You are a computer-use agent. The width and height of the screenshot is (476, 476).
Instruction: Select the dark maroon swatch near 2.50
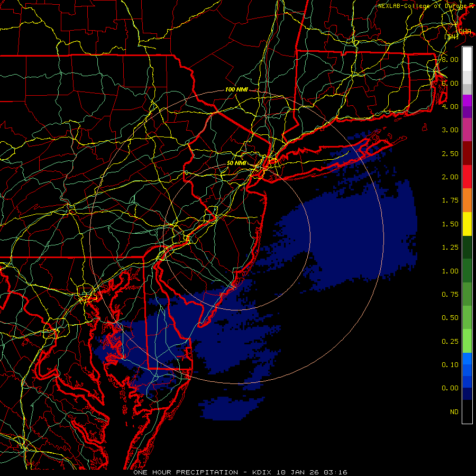point(467,153)
